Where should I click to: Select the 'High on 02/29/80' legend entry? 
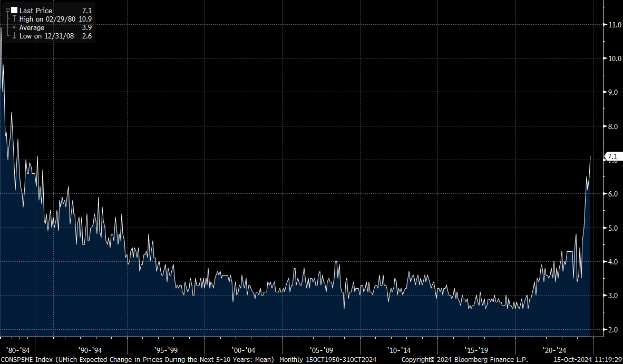[x=47, y=19]
